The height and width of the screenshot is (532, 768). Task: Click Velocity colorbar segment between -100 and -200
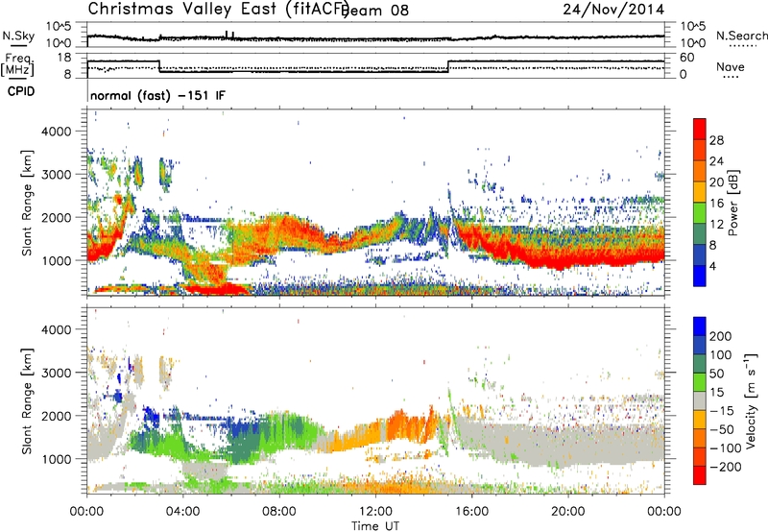pyautogui.click(x=700, y=456)
